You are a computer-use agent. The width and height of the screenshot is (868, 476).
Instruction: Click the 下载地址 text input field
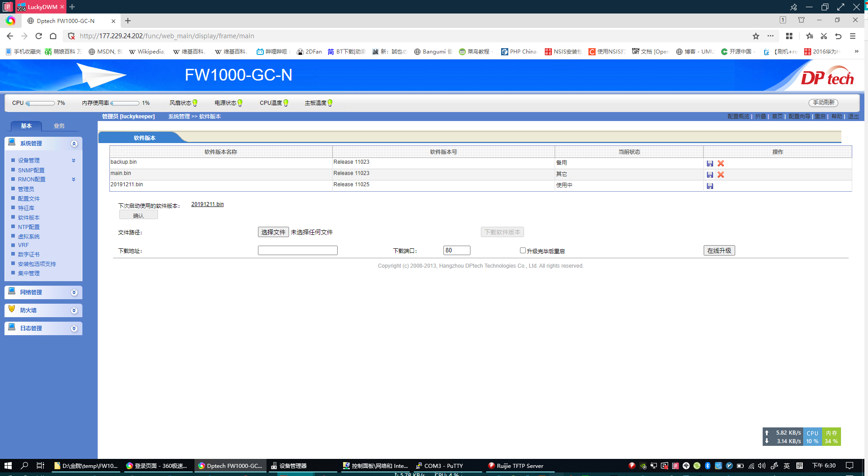(x=298, y=251)
